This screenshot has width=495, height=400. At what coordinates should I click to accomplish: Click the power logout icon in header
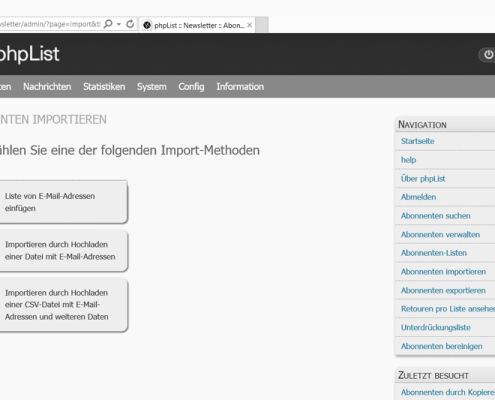point(488,54)
